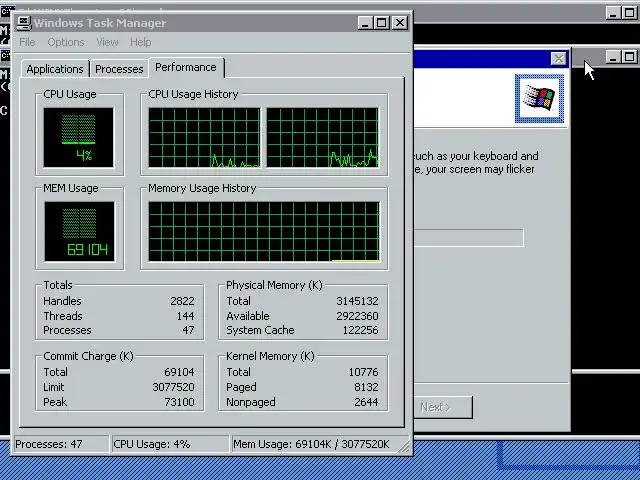This screenshot has width=640, height=480.
Task: Click Physical Memory Total value 3145132
Action: click(x=357, y=301)
